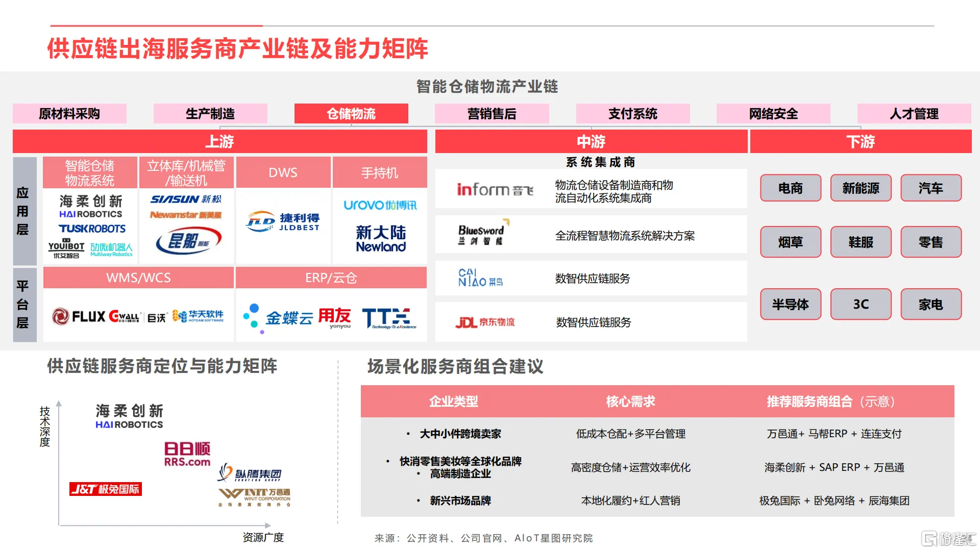The image size is (980, 551).
Task: Select the JDL 京东物流 logo
Action: (485, 322)
